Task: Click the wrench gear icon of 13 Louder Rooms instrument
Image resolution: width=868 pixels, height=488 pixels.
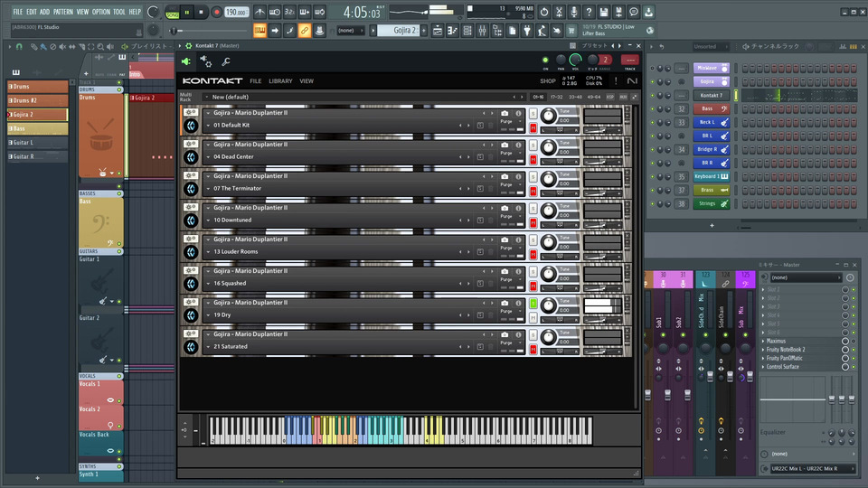Action: coord(191,239)
